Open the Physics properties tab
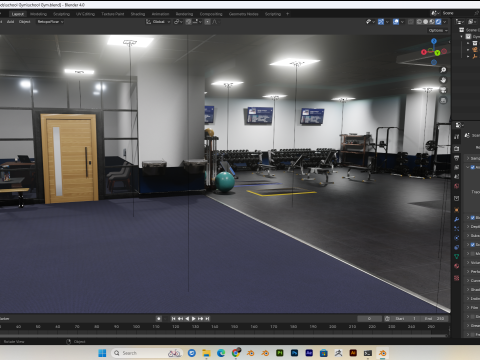 tap(457, 238)
